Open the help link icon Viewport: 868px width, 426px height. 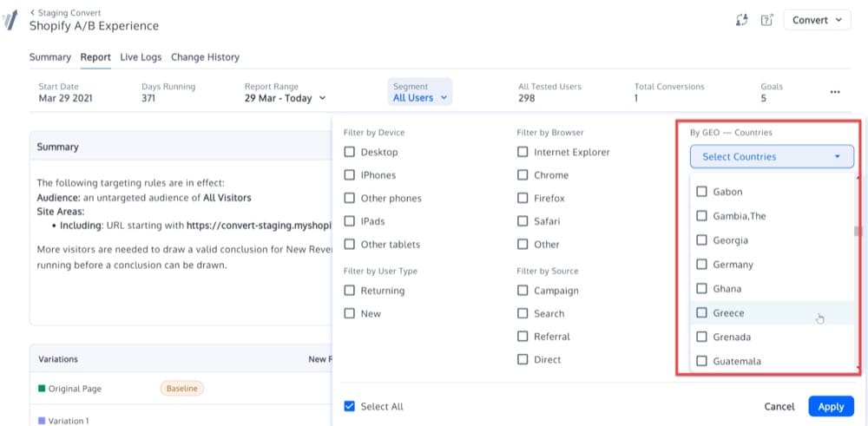point(766,21)
